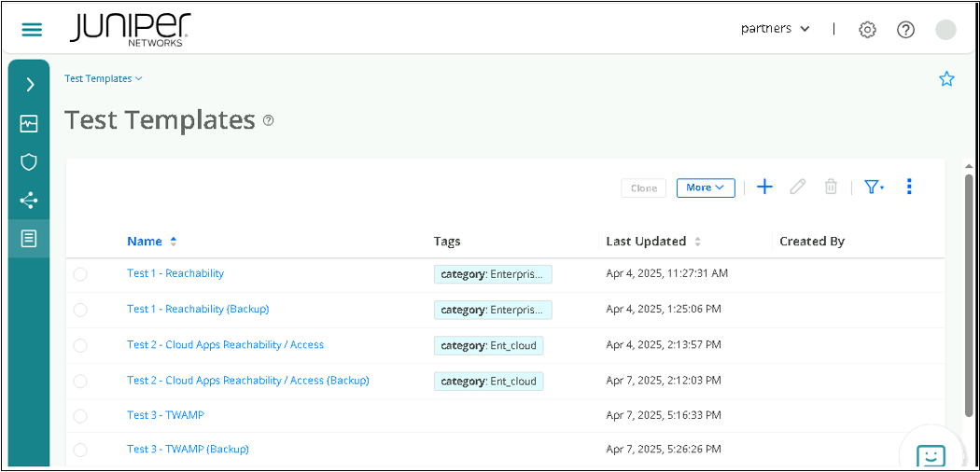Select the Test 1 - Reachability row radio button
The image size is (980, 472).
click(80, 274)
